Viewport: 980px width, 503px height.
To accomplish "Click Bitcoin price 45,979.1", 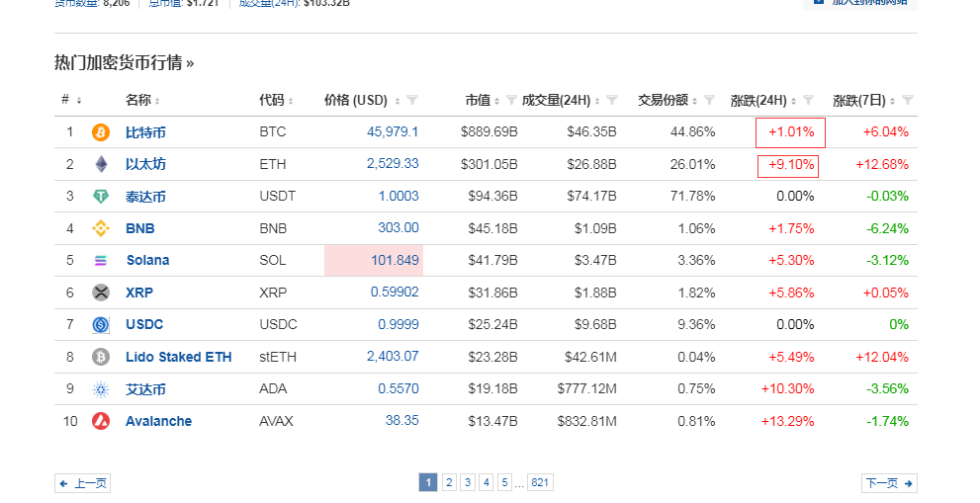I will 393,131.
